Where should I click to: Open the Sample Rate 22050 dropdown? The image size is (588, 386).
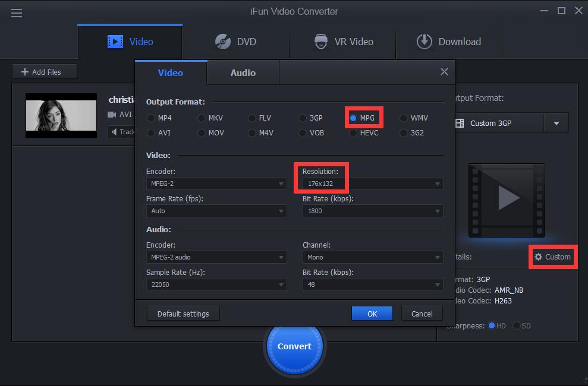tap(216, 284)
